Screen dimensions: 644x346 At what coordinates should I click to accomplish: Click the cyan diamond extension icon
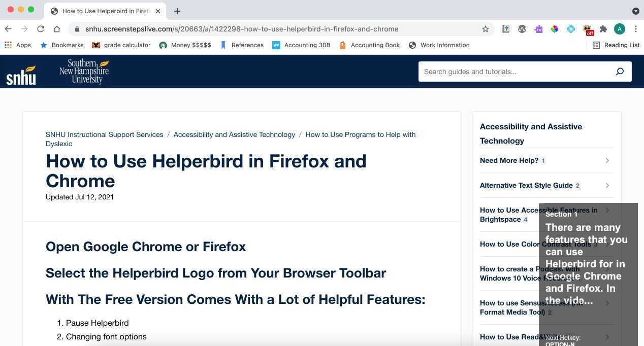(x=571, y=29)
